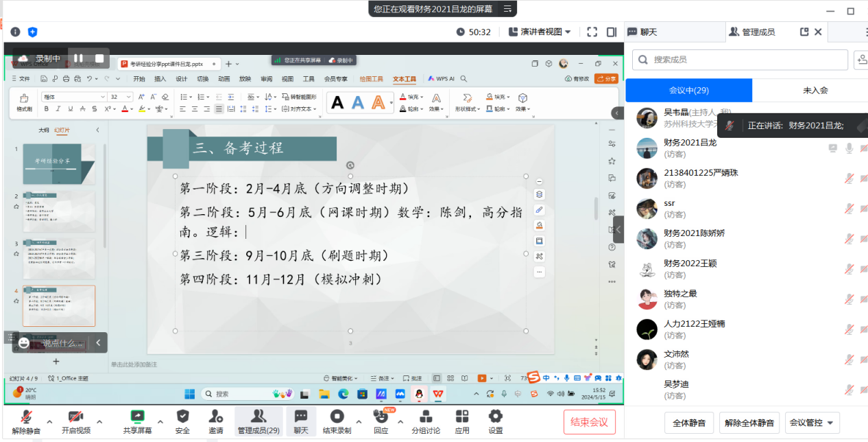Expand the arrow next to 开启视频
The height and width of the screenshot is (442, 868).
[x=99, y=421]
